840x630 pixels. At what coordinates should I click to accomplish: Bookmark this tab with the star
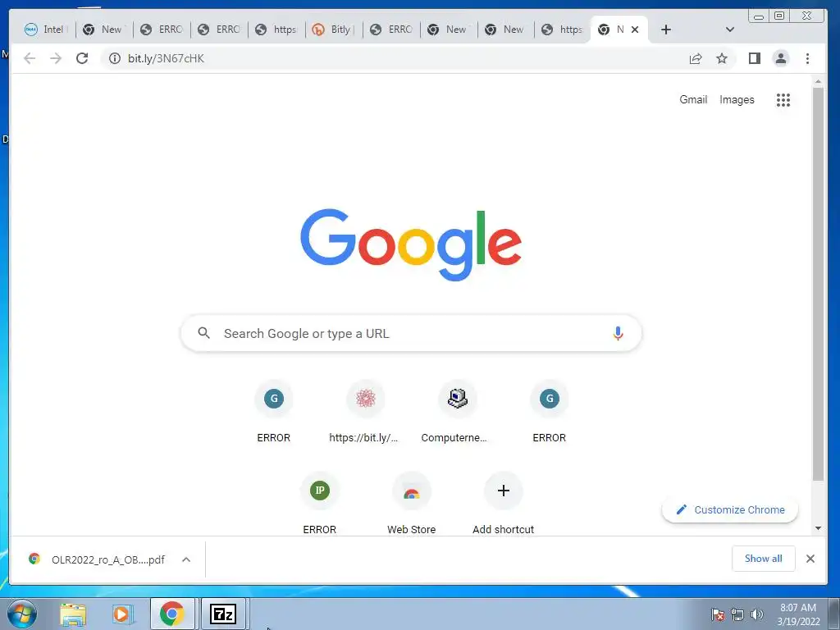722,58
